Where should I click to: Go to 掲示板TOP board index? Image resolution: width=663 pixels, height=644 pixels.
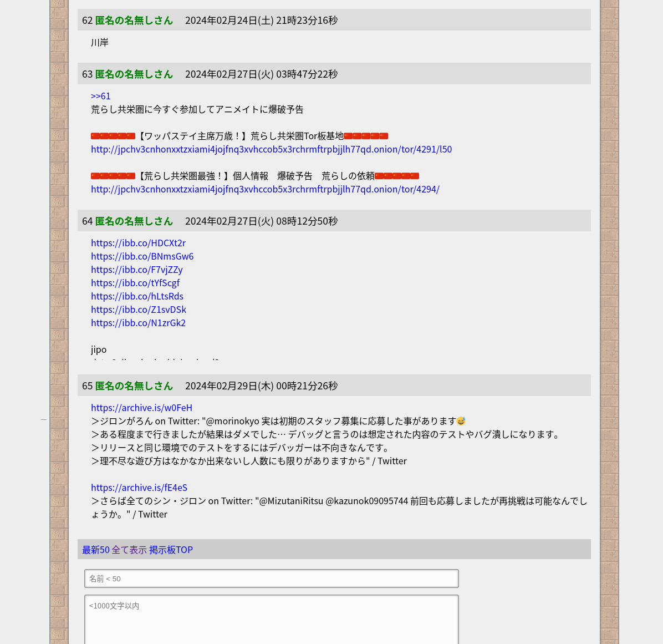pos(171,550)
